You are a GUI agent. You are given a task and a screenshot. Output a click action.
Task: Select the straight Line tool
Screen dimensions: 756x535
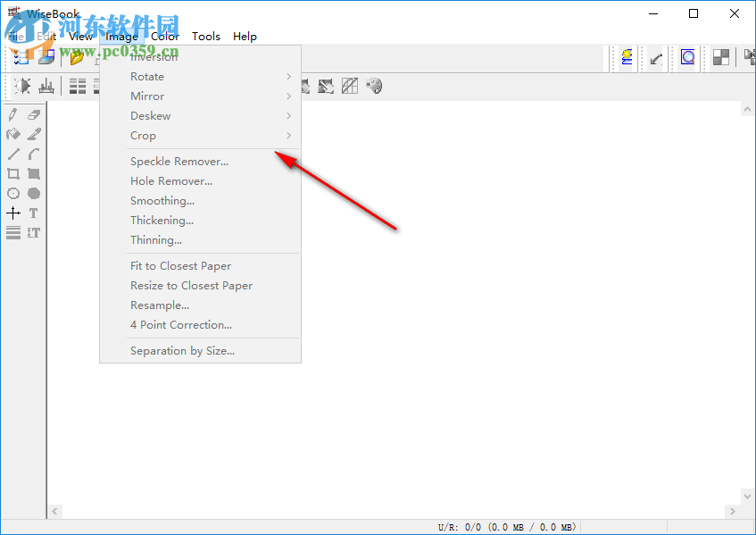(13, 154)
